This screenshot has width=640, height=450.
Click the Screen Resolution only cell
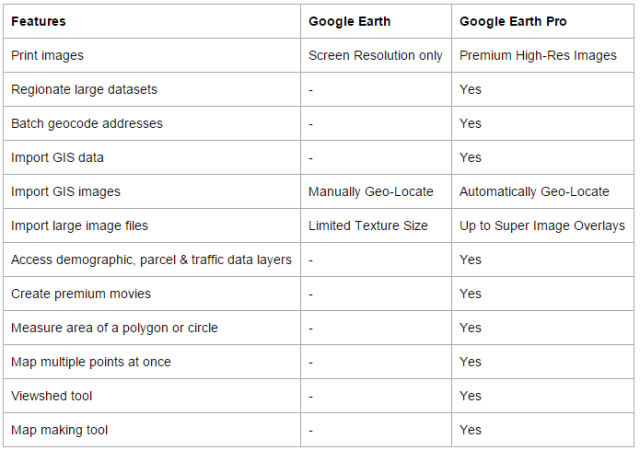pyautogui.click(x=376, y=56)
